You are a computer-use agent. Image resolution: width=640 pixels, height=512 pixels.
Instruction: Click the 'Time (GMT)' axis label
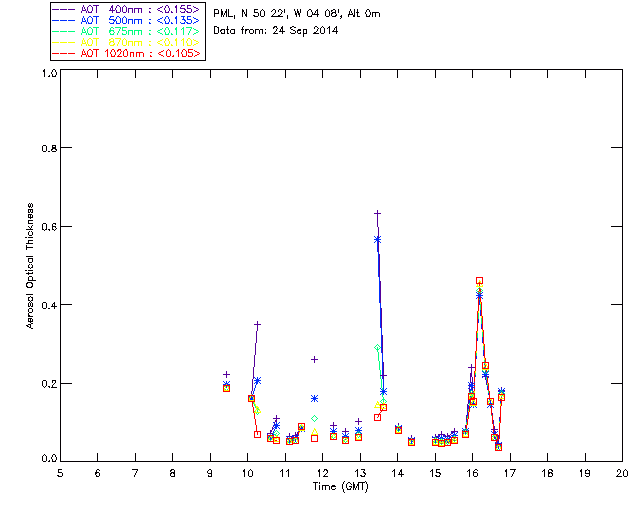pyautogui.click(x=341, y=487)
